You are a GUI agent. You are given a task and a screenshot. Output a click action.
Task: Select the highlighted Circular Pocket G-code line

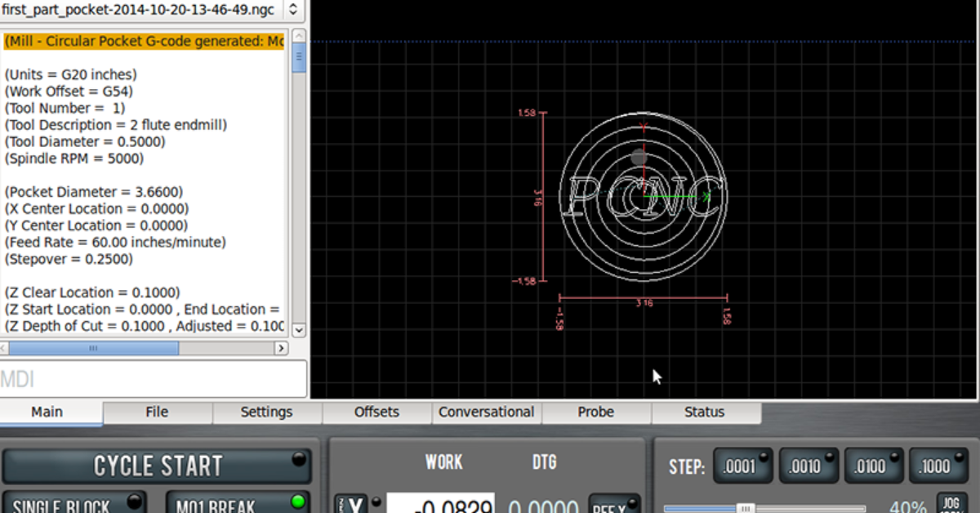point(145,41)
